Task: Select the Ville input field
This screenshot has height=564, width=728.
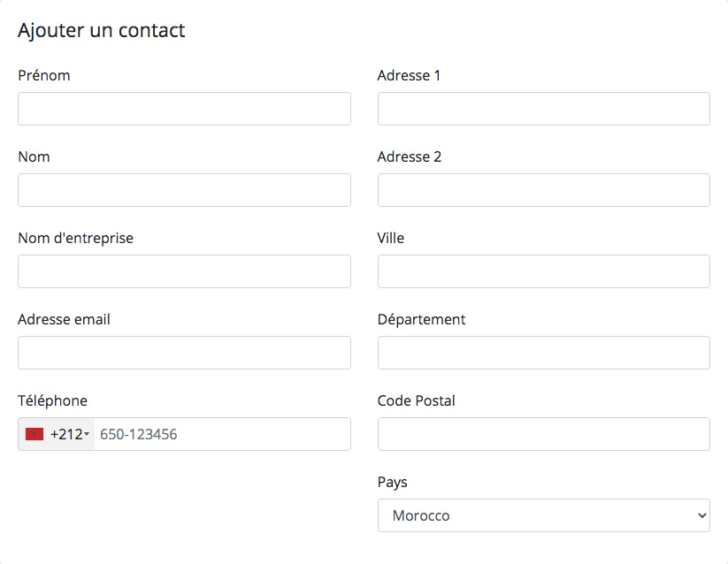Action: [x=544, y=271]
